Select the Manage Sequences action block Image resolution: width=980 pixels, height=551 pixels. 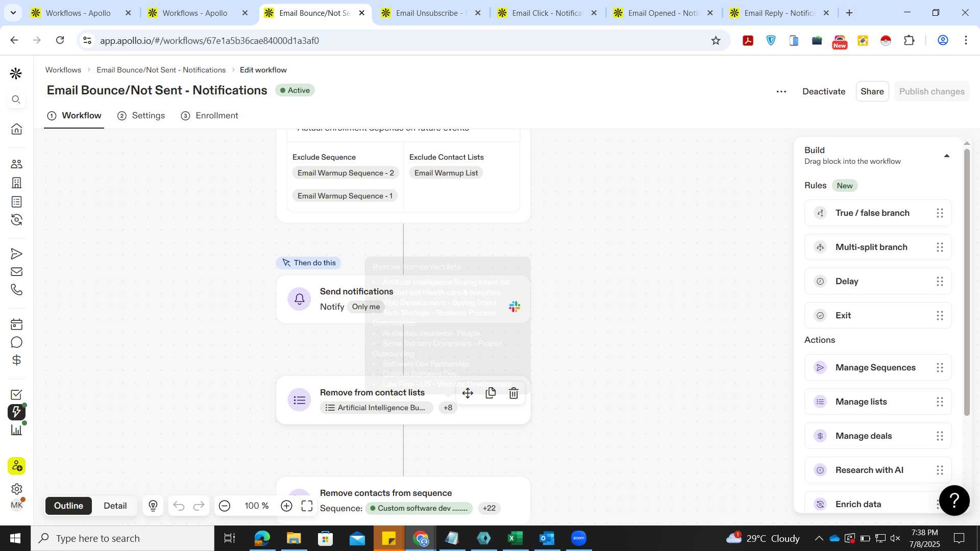[x=878, y=367]
